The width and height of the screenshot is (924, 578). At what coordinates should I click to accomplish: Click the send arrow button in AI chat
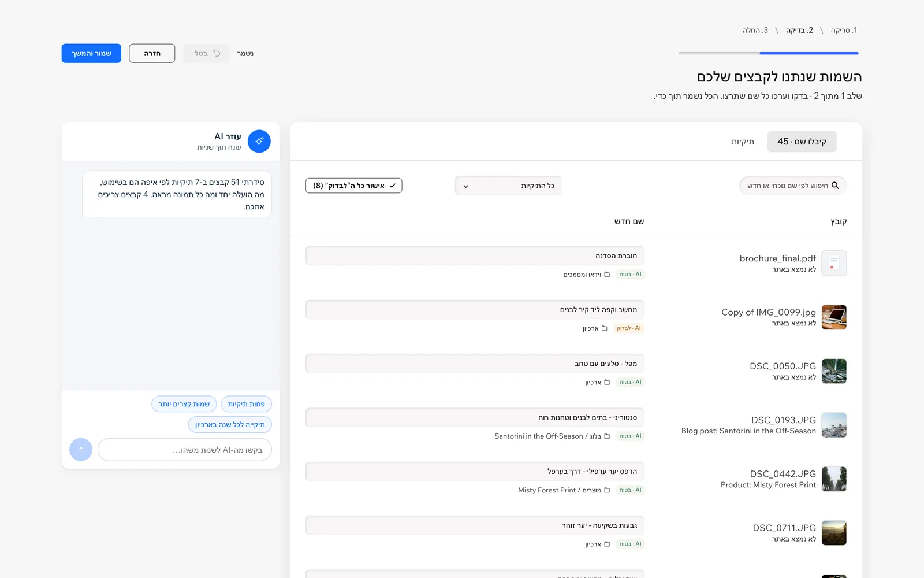[x=81, y=450]
